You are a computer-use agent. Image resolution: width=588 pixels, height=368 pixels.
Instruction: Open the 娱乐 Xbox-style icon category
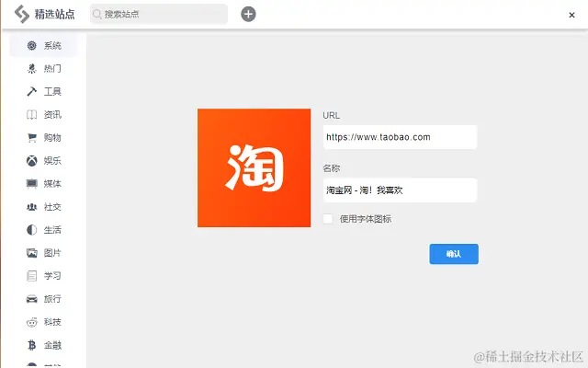pos(32,161)
